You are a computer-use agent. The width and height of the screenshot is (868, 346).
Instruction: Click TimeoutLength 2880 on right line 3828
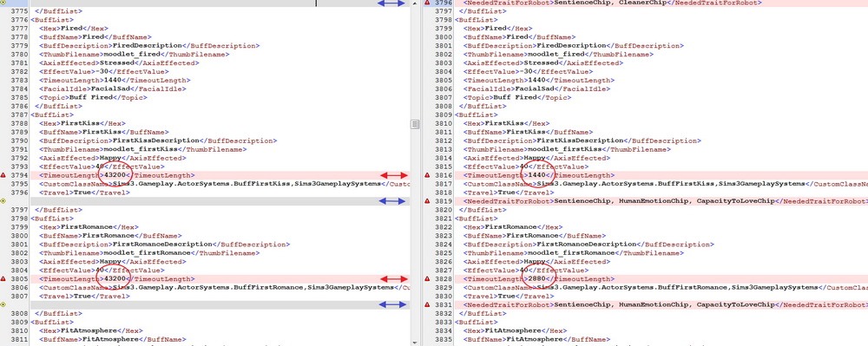pyautogui.click(x=539, y=279)
